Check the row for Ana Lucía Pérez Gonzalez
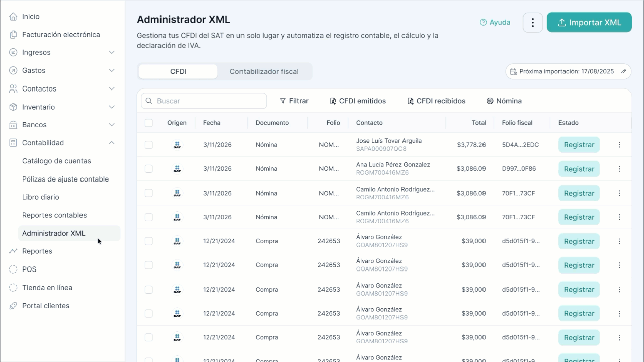644x362 pixels. [149, 169]
